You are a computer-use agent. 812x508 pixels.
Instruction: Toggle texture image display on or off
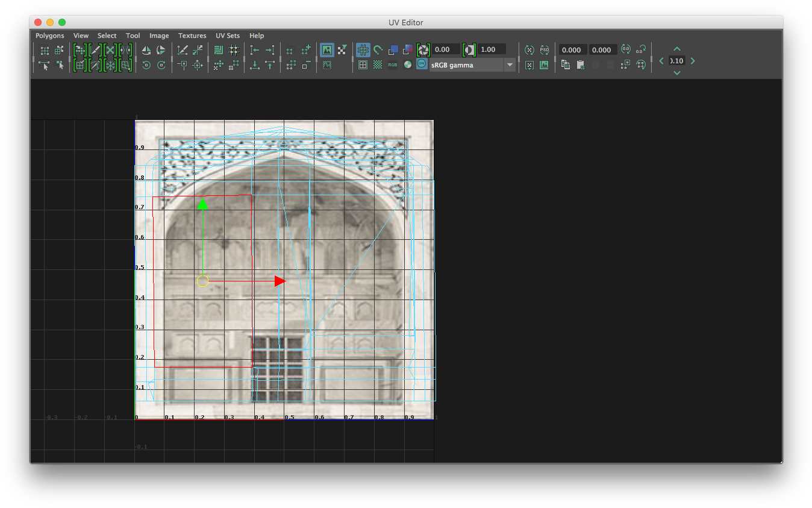click(327, 51)
